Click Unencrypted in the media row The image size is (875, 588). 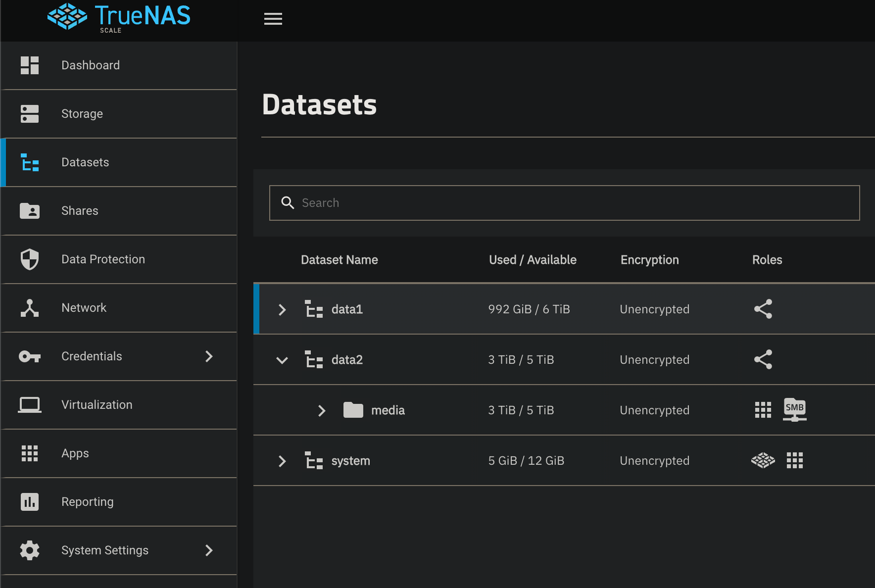point(654,410)
